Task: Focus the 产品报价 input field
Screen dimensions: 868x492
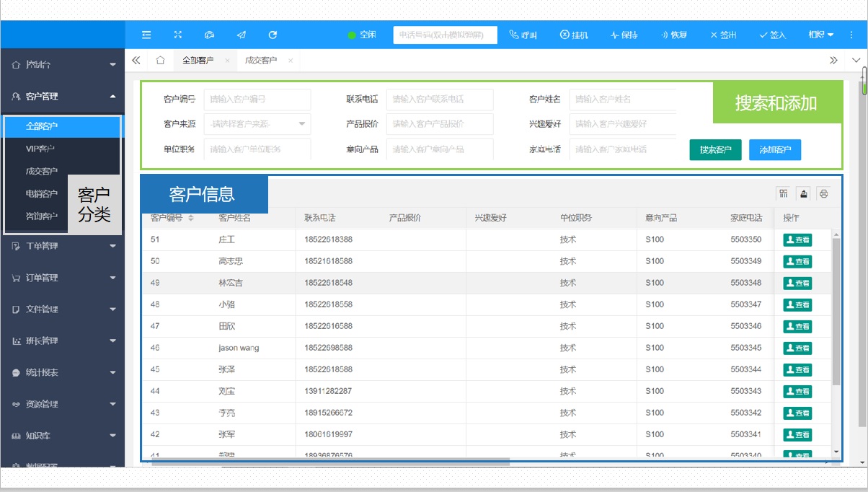Action: coord(440,124)
